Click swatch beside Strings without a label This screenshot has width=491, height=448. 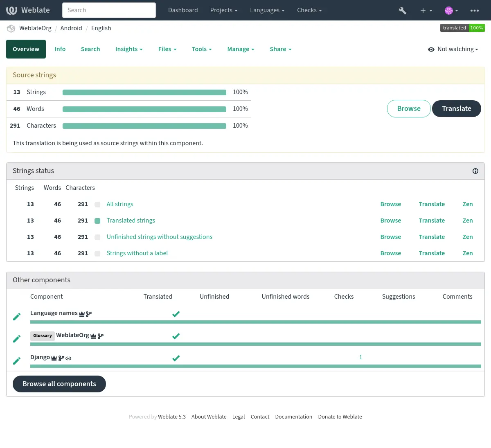pyautogui.click(x=97, y=254)
